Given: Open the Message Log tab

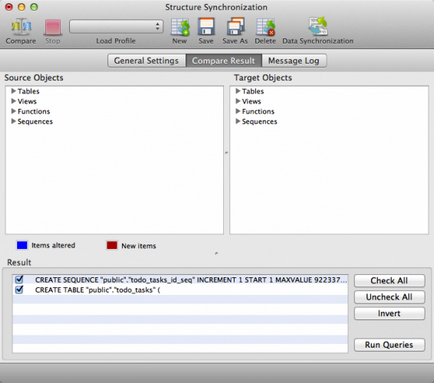Looking at the screenshot, I should click(x=294, y=61).
